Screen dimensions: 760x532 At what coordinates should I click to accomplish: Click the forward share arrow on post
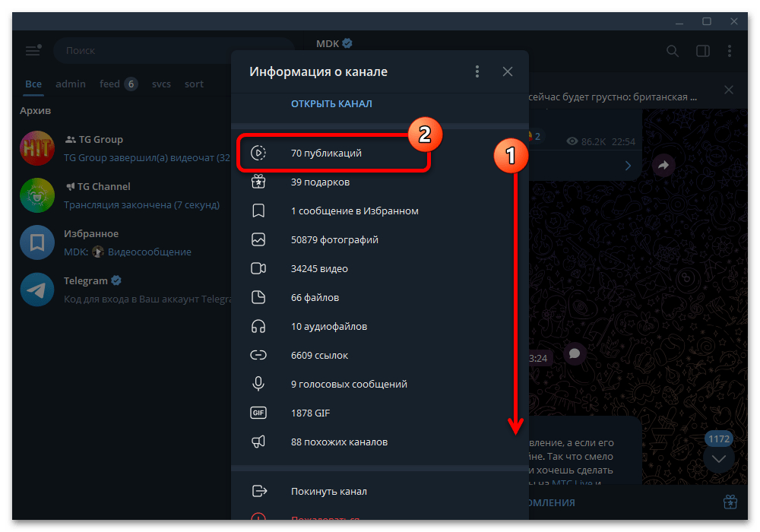[663, 165]
